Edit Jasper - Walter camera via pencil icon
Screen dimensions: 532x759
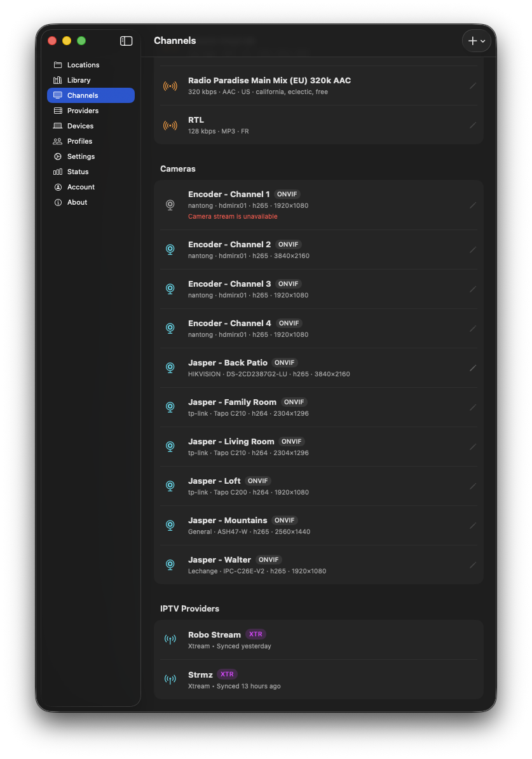(472, 565)
